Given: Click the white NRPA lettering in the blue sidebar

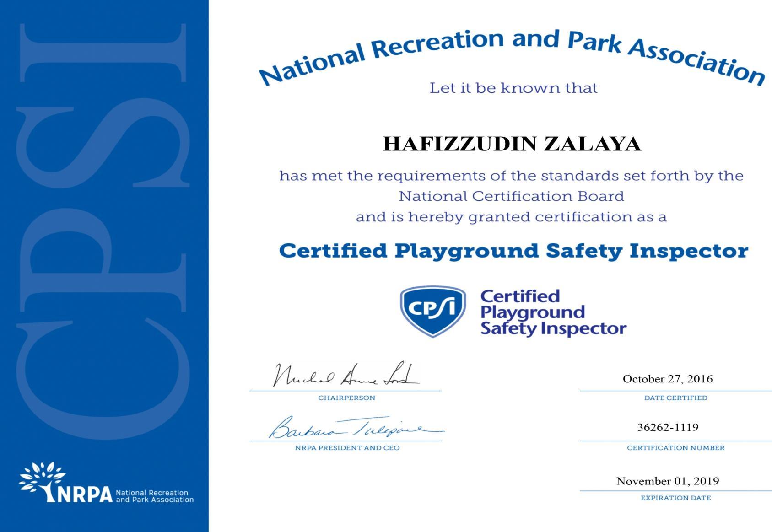Looking at the screenshot, I should point(84,494).
